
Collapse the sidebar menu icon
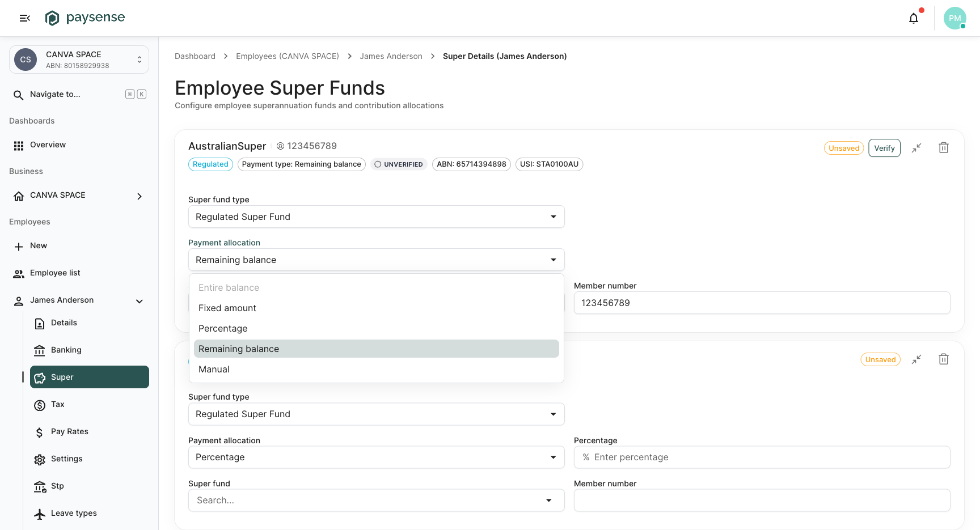point(24,18)
